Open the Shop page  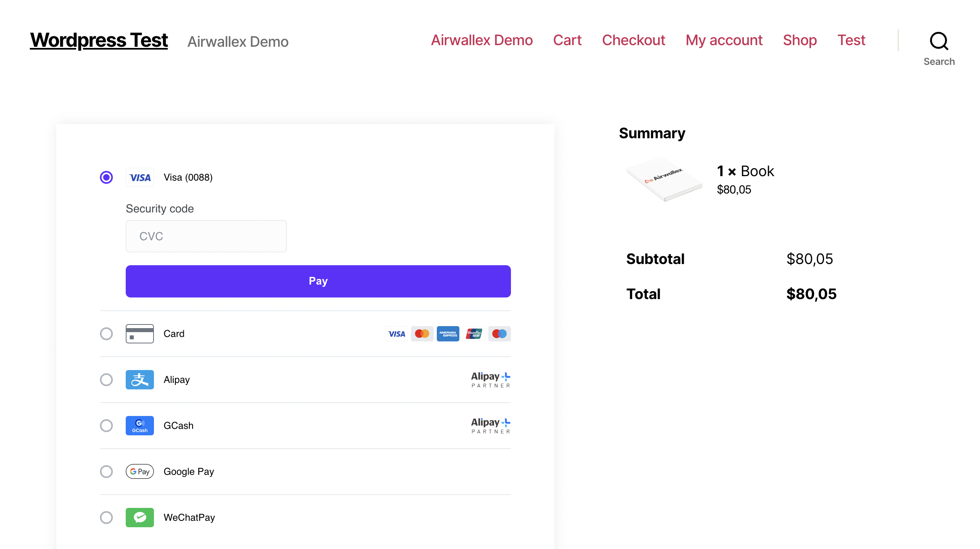(x=799, y=40)
